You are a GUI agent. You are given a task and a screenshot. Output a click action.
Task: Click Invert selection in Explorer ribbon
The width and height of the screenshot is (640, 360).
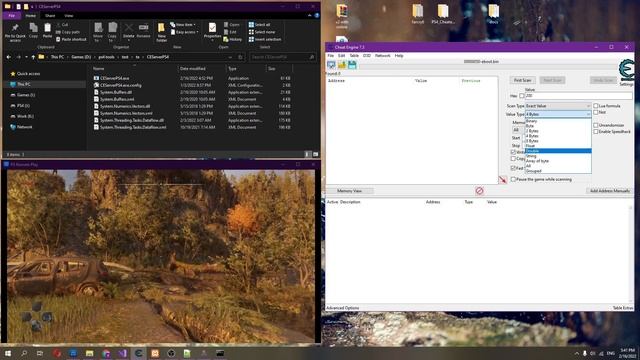pos(265,40)
